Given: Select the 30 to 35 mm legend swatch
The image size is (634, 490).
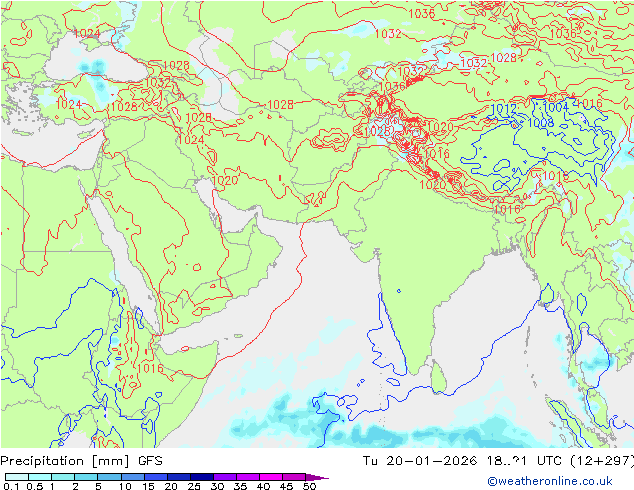Looking at the screenshot, I should point(224,477).
